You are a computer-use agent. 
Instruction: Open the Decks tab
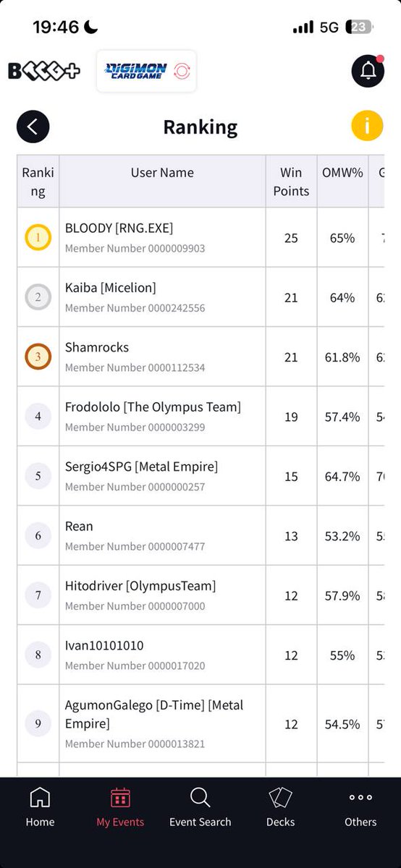pyautogui.click(x=280, y=807)
